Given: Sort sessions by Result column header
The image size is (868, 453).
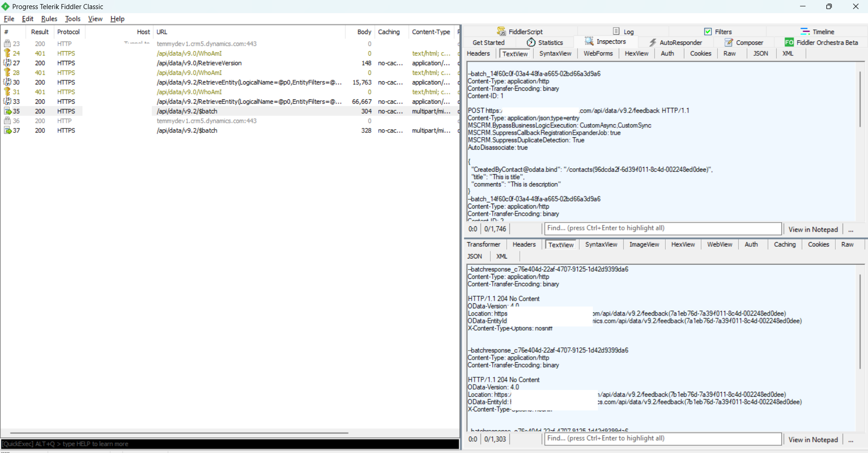Looking at the screenshot, I should click(x=40, y=32).
